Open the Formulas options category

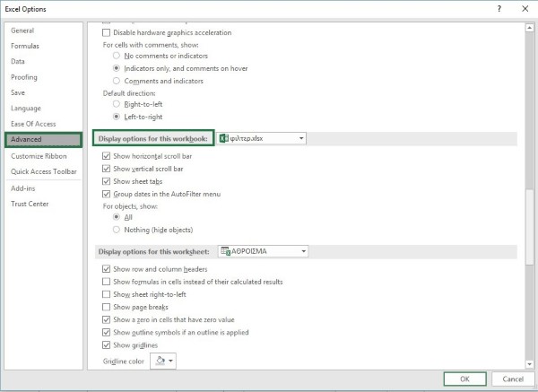(x=25, y=46)
